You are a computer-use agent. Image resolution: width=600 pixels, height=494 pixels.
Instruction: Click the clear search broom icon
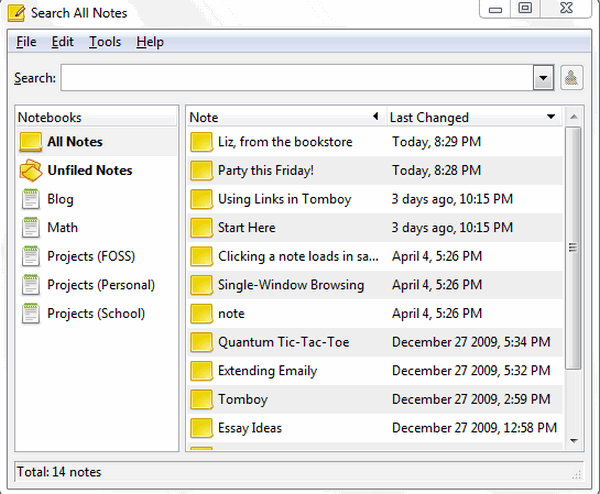(x=572, y=78)
